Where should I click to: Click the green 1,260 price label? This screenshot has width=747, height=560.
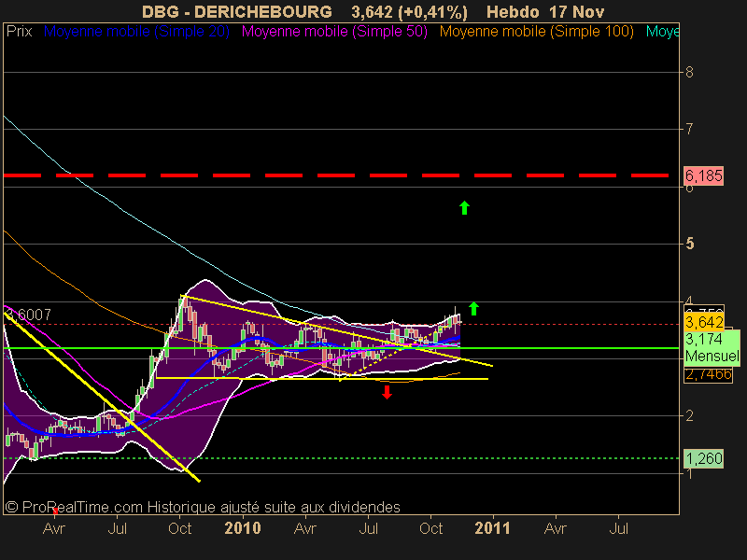pos(704,458)
